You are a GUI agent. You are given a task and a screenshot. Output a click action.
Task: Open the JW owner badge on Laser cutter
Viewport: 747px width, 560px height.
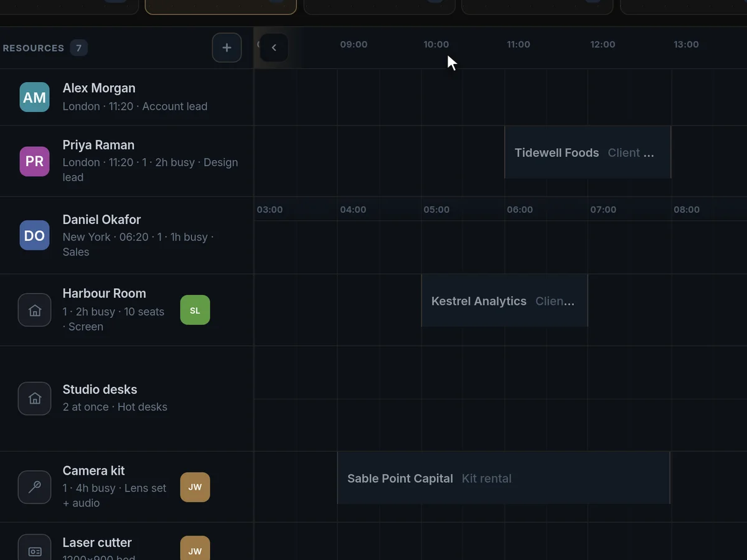pyautogui.click(x=195, y=548)
